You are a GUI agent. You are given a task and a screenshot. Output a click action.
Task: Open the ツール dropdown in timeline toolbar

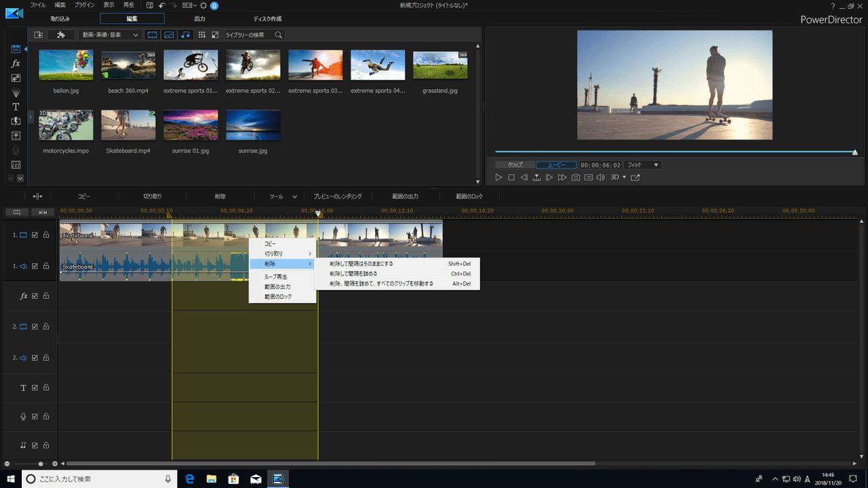pos(283,197)
